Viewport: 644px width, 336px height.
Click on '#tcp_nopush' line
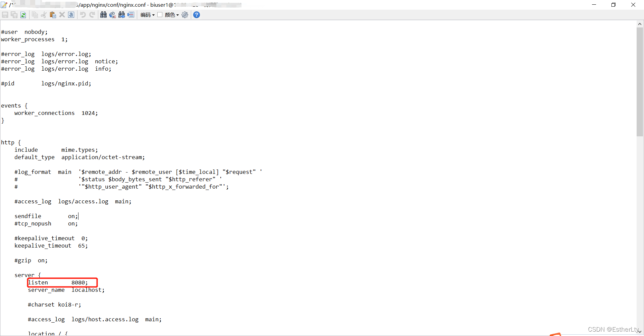(46, 224)
